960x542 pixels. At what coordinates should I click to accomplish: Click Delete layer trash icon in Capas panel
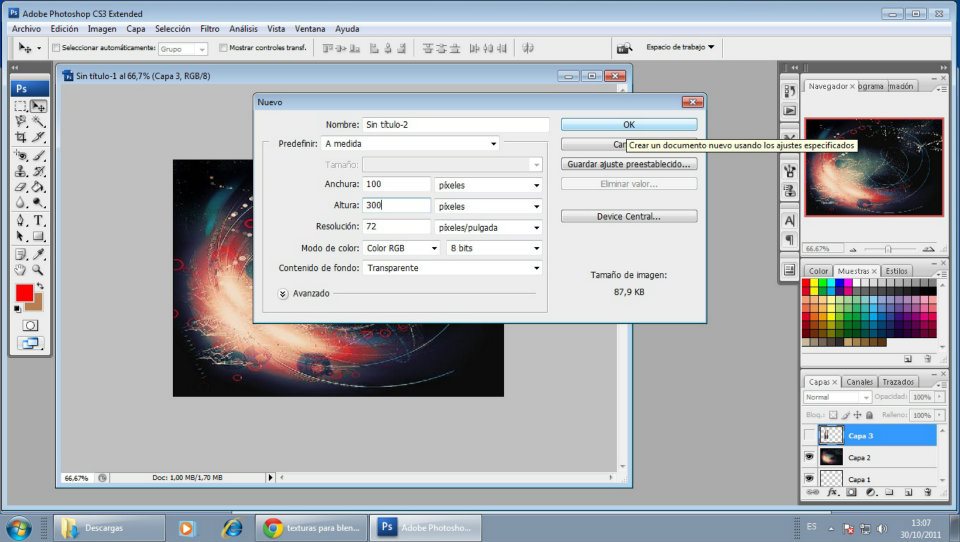coord(928,492)
